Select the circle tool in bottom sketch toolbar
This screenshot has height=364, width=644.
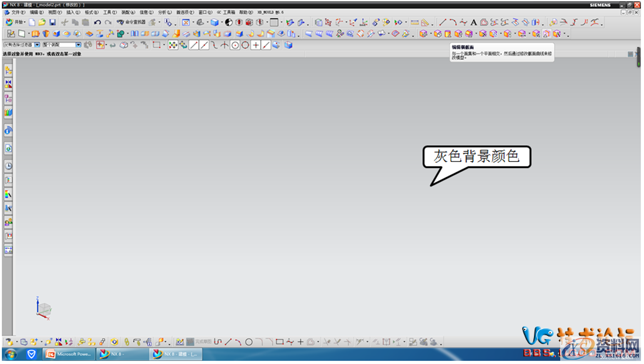coord(248,342)
